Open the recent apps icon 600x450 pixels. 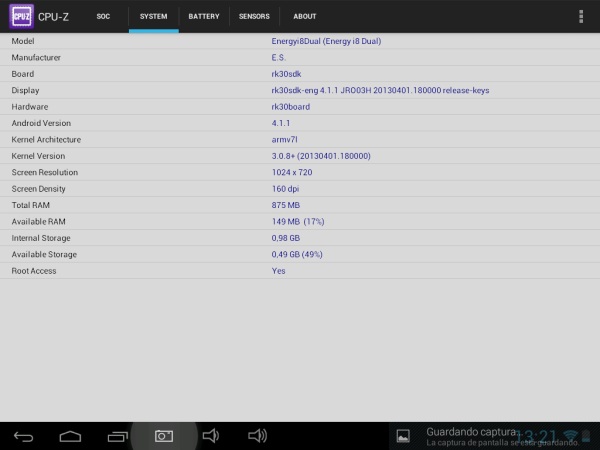click(117, 436)
